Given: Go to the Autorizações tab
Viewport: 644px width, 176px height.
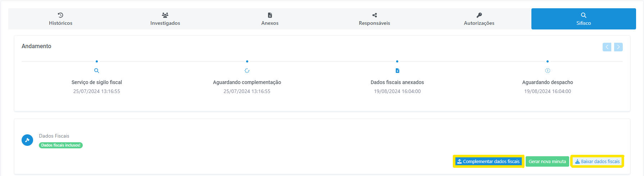Looking at the screenshot, I should coord(479,19).
